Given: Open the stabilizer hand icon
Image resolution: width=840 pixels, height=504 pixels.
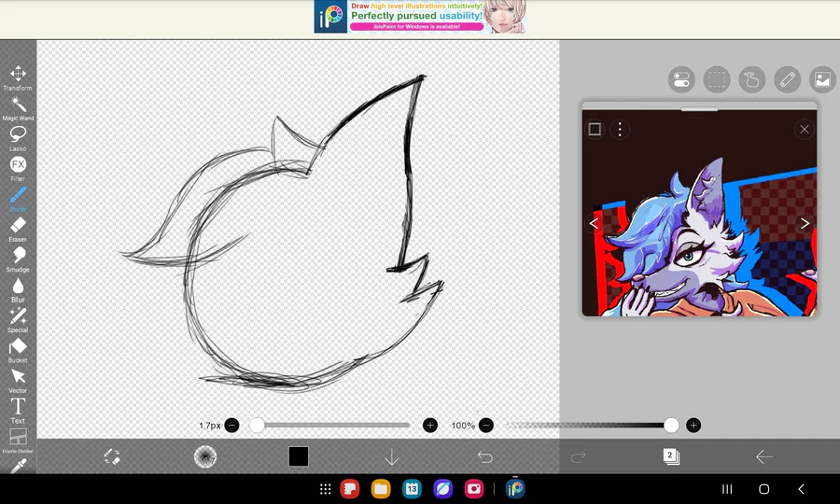Looking at the screenshot, I should tap(752, 80).
